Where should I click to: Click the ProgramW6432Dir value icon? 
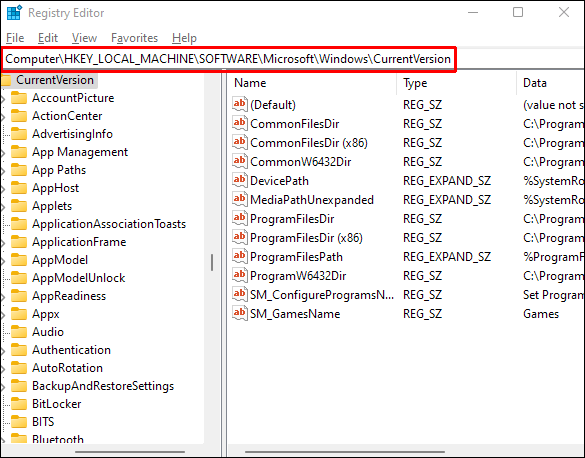click(240, 275)
